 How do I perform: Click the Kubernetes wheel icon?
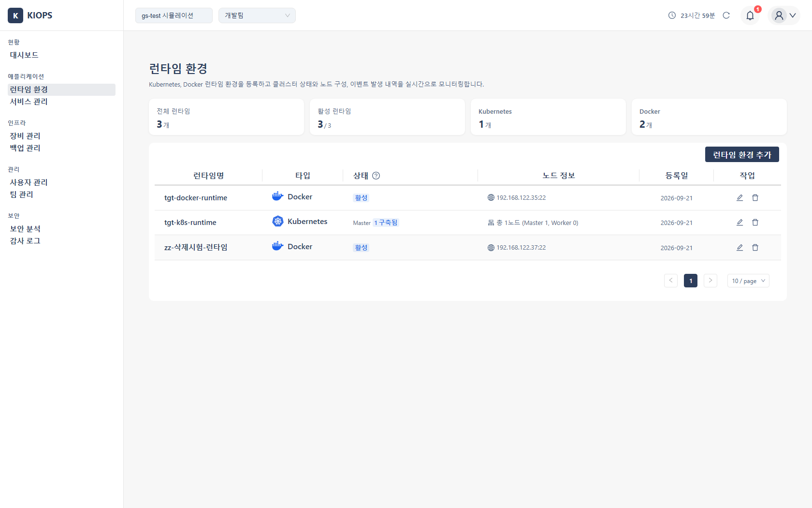[277, 221]
